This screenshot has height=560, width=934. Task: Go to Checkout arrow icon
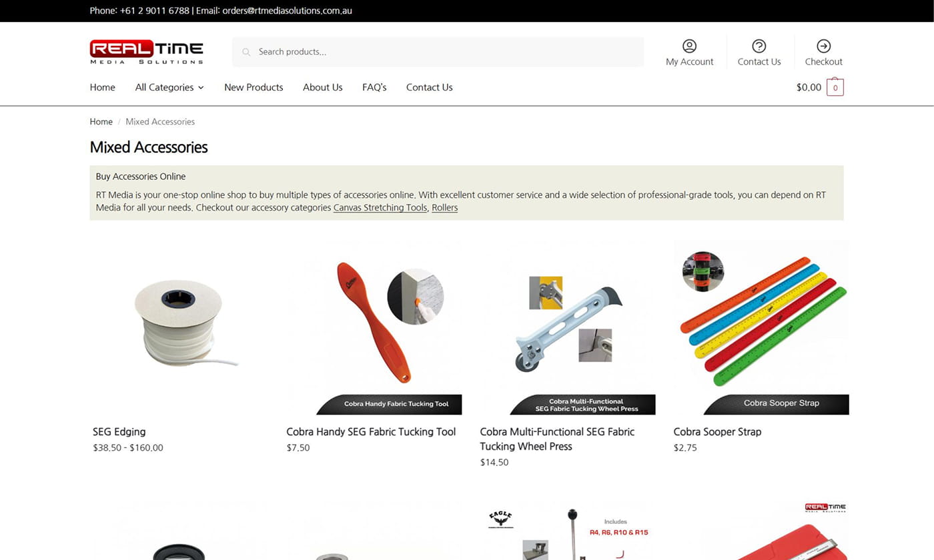(x=823, y=45)
